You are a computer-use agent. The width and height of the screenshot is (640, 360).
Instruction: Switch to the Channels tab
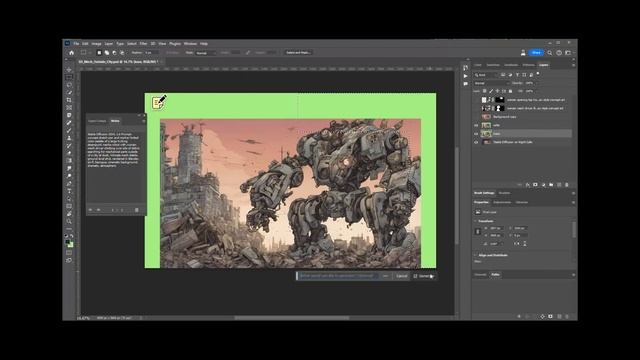[x=480, y=275]
